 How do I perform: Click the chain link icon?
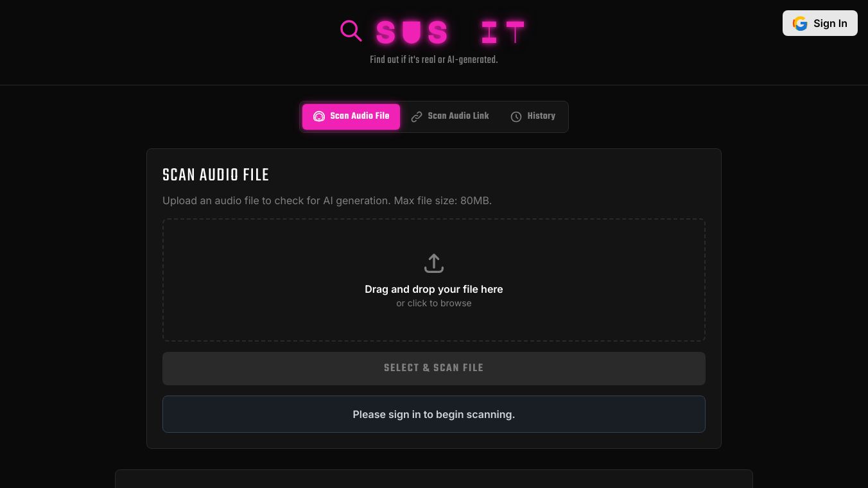[417, 117]
